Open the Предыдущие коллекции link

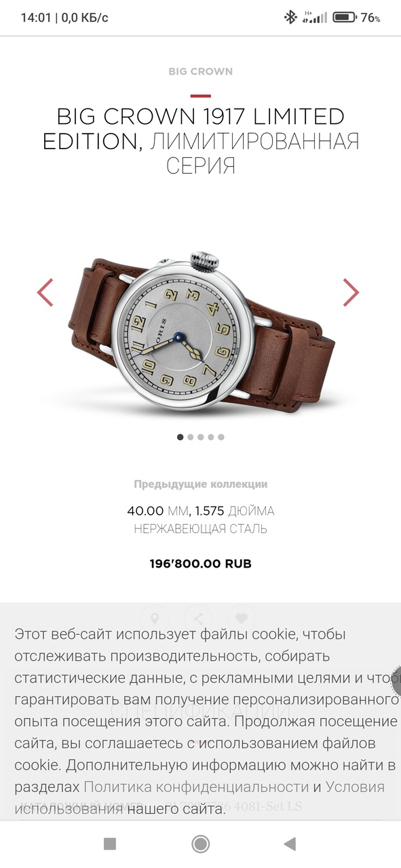click(x=200, y=484)
